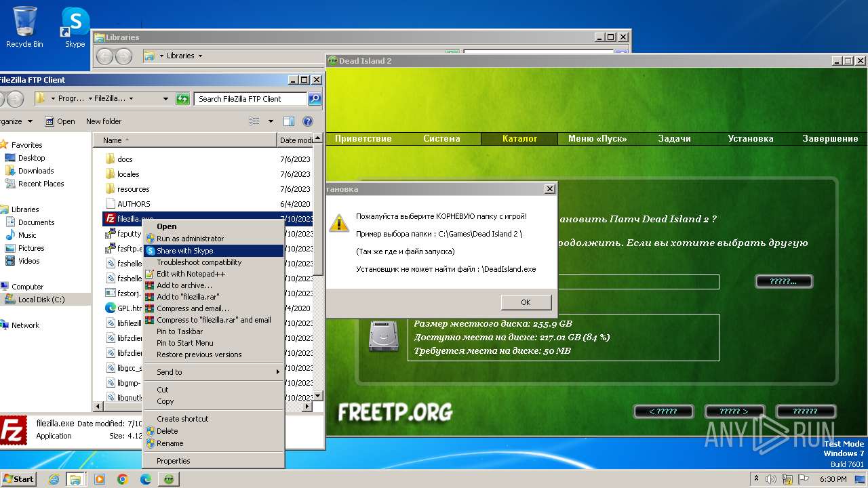
Task: Open the Organize dropdown menu
Action: 15,121
